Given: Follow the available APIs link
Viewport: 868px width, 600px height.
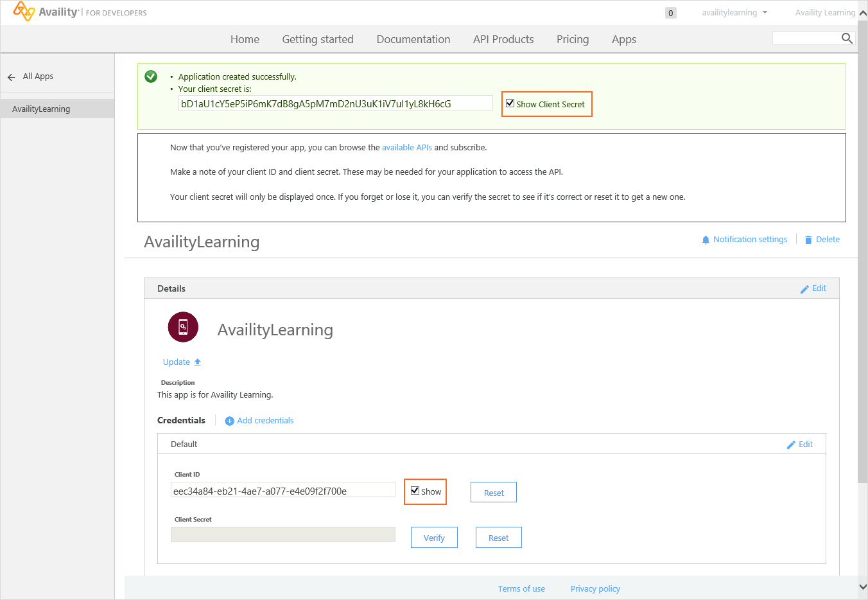Looking at the screenshot, I should (x=407, y=148).
